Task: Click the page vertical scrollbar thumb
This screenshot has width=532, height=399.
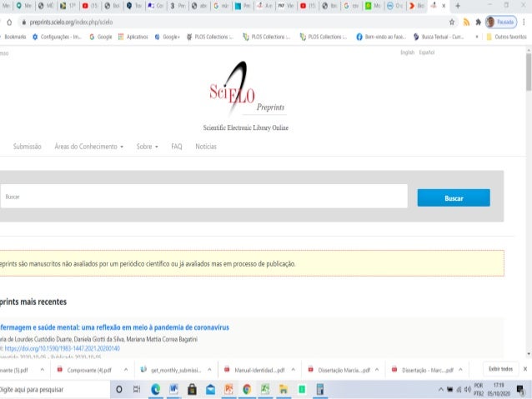Action: point(529,72)
